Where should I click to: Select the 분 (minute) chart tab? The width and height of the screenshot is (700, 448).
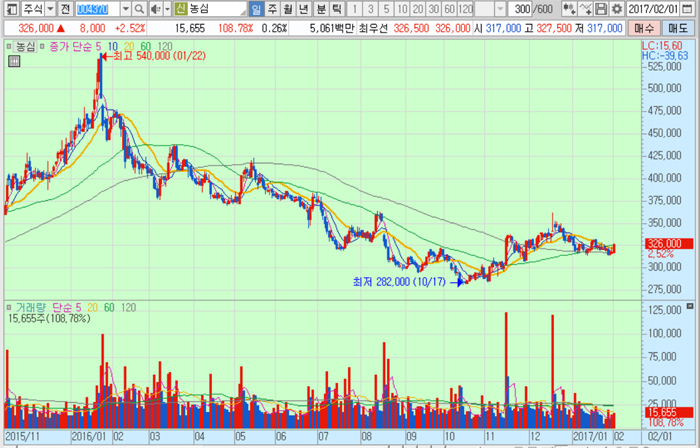(319, 9)
